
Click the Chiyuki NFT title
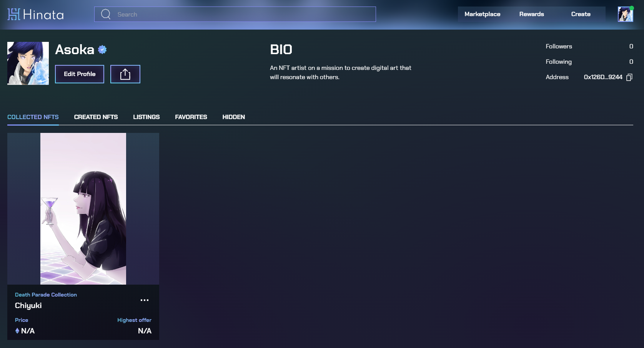(x=28, y=306)
